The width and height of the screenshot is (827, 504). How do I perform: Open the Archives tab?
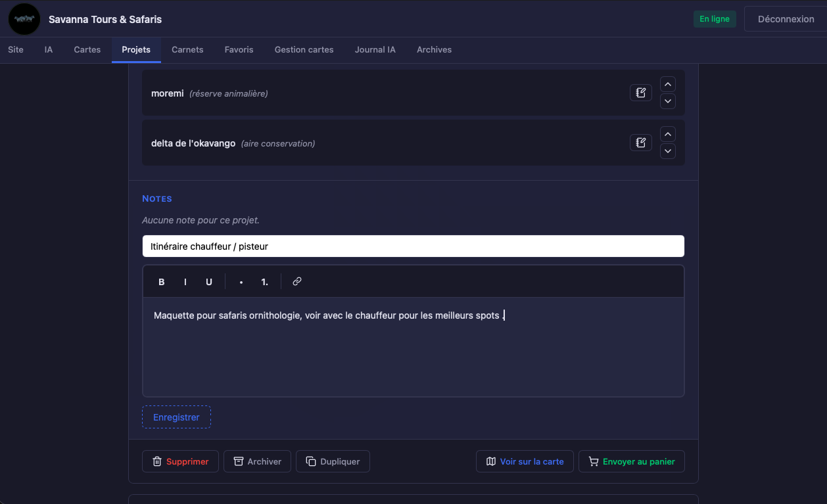(434, 49)
